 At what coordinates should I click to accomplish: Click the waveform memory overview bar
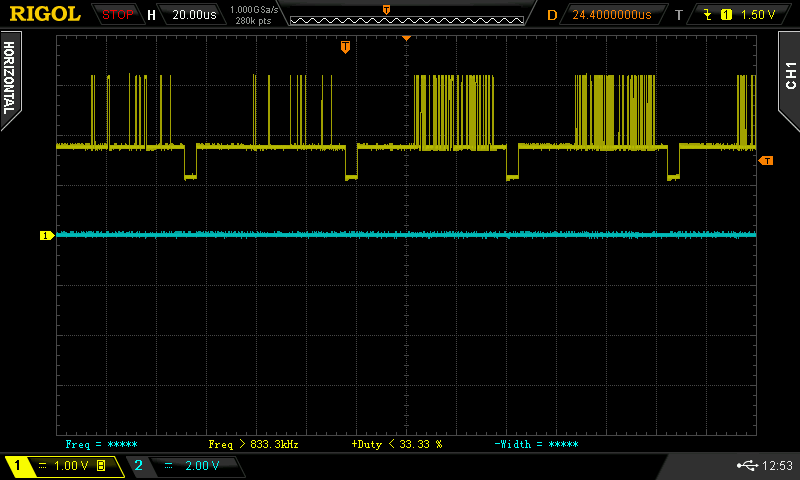407,20
